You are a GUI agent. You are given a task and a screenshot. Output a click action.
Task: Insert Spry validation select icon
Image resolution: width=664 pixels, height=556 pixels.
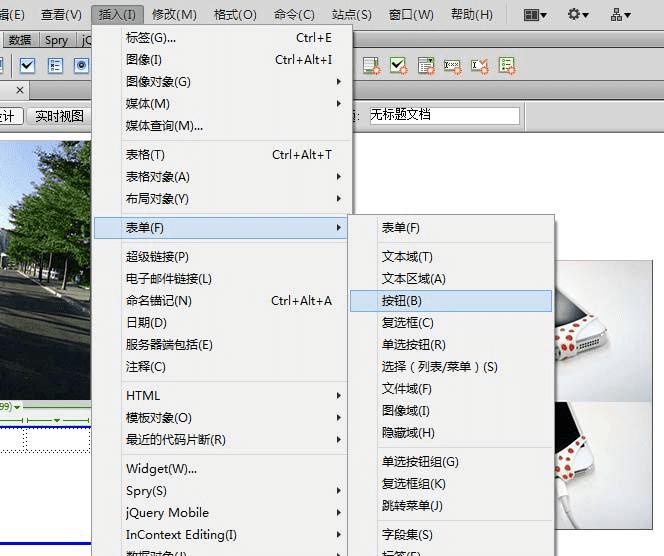pyautogui.click(x=426, y=66)
